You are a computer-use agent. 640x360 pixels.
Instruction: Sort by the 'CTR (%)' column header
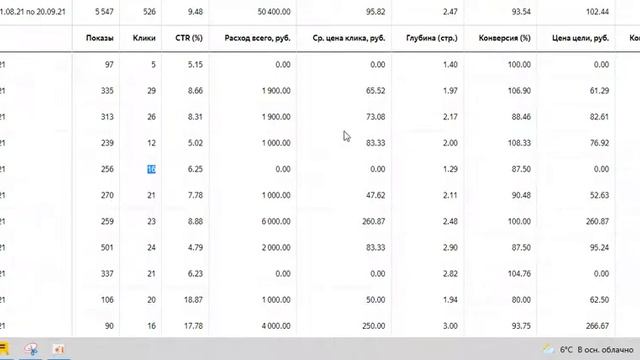coord(189,38)
